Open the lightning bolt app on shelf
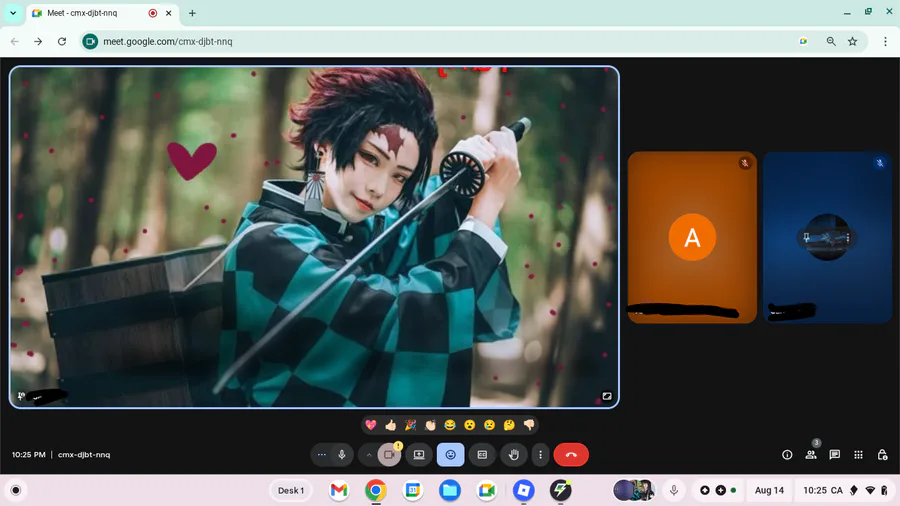 tap(560, 491)
